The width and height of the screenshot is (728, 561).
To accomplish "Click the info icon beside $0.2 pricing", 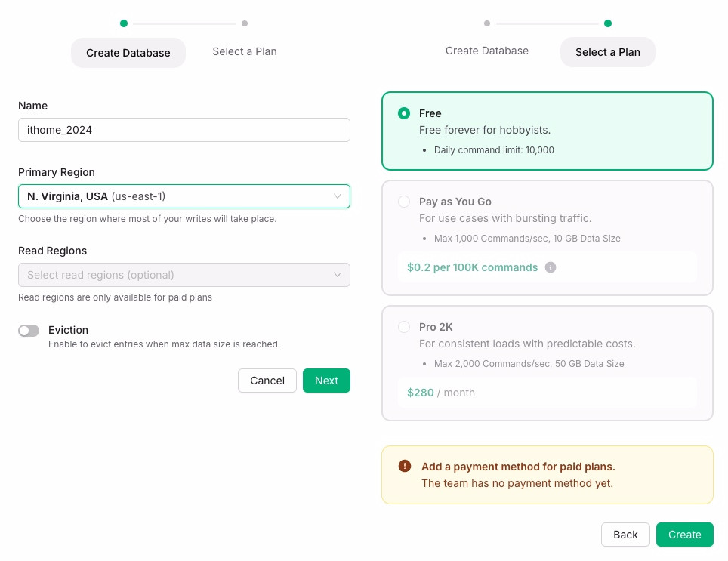I will tap(551, 267).
